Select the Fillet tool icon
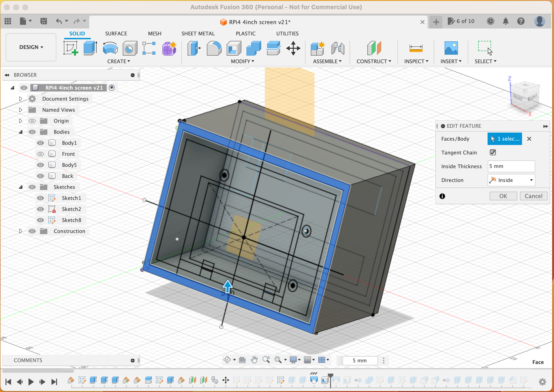 214,48
